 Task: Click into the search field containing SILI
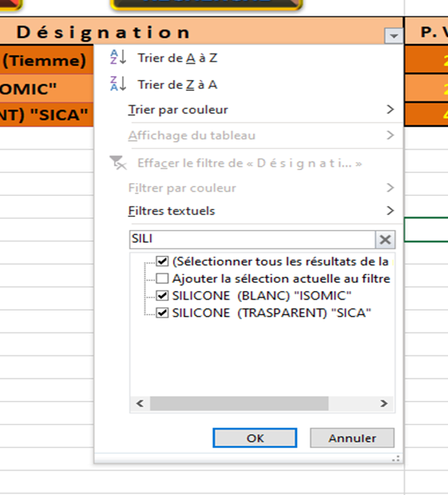(251, 239)
